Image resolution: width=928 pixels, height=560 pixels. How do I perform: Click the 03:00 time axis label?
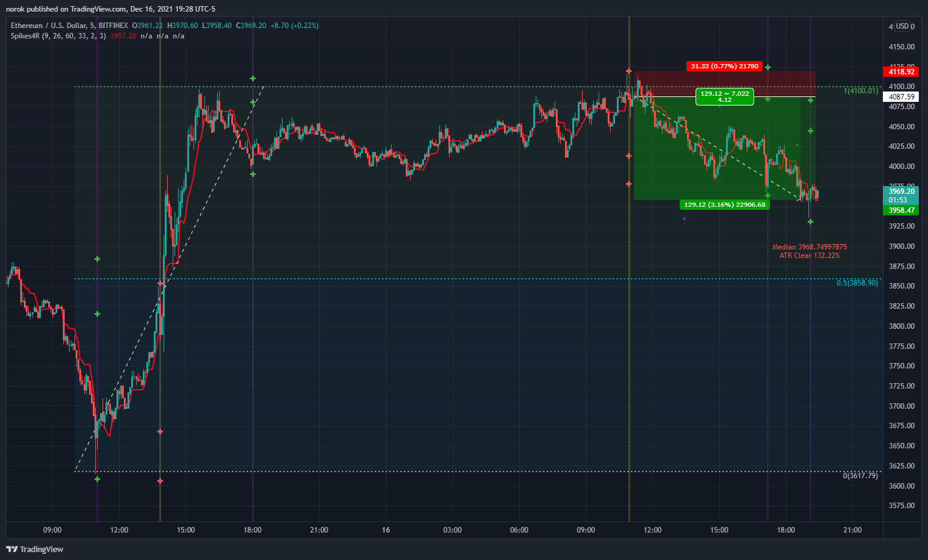coord(452,530)
